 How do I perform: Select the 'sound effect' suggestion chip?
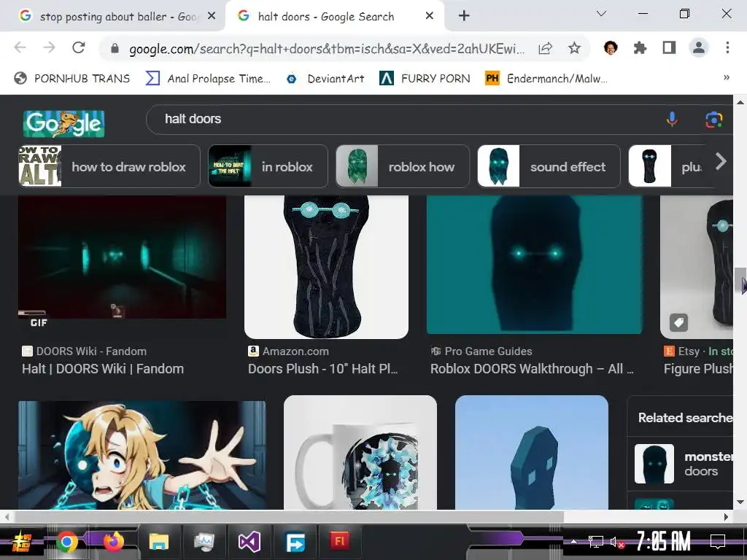tap(549, 166)
